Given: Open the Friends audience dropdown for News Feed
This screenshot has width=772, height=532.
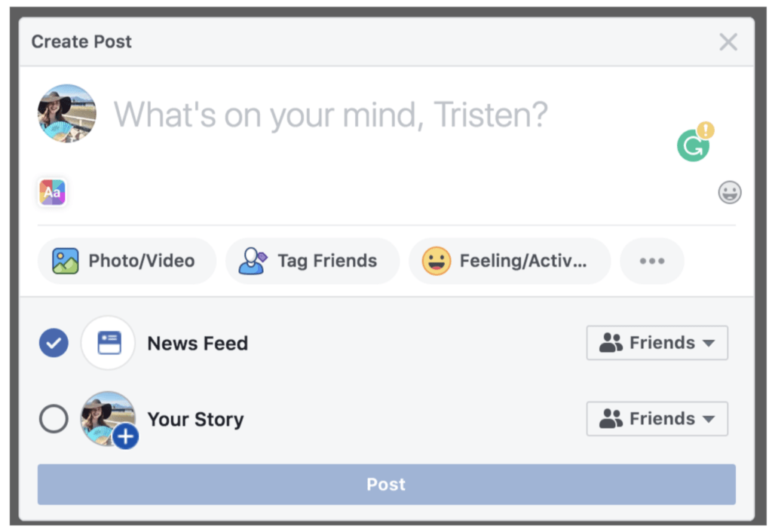Looking at the screenshot, I should pos(657,343).
